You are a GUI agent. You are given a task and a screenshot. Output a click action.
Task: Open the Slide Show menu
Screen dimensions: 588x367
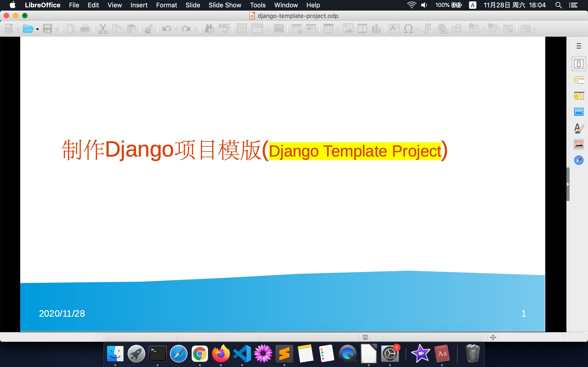click(224, 5)
